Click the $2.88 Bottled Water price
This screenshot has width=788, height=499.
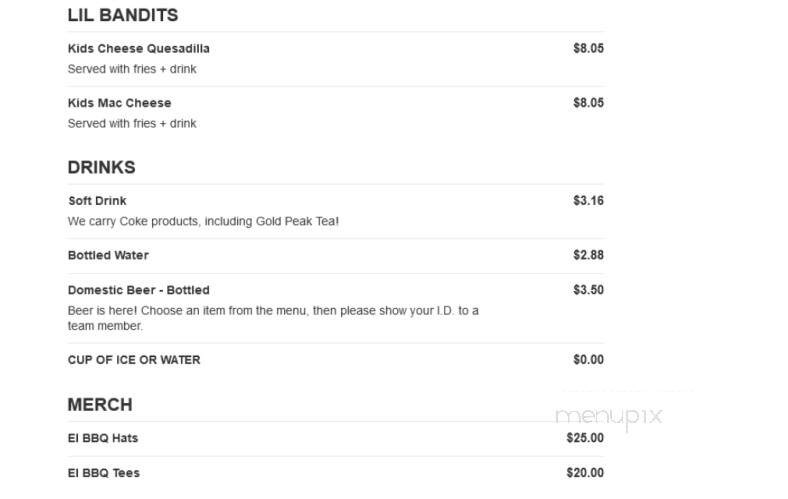(588, 255)
